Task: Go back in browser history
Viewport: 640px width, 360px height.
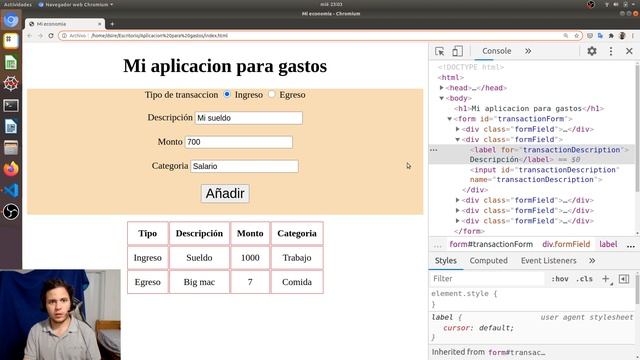Action: (29, 36)
